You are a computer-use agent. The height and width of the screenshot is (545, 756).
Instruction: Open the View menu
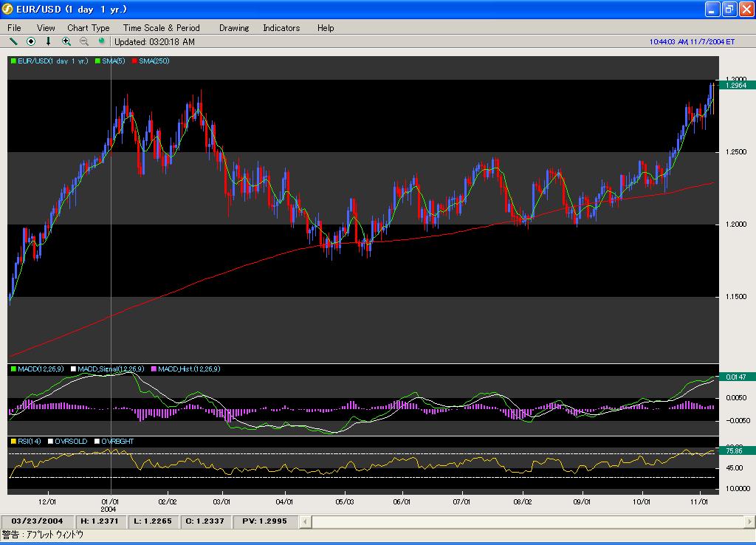[x=46, y=28]
